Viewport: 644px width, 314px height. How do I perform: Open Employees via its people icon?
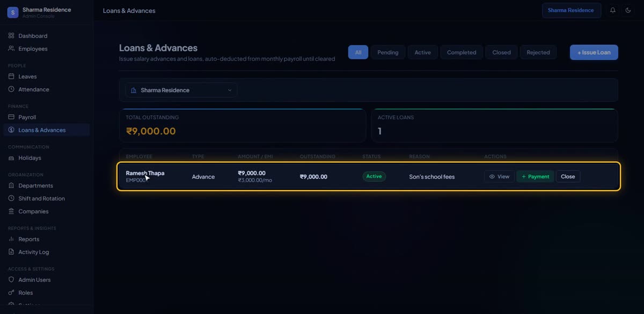coord(11,49)
